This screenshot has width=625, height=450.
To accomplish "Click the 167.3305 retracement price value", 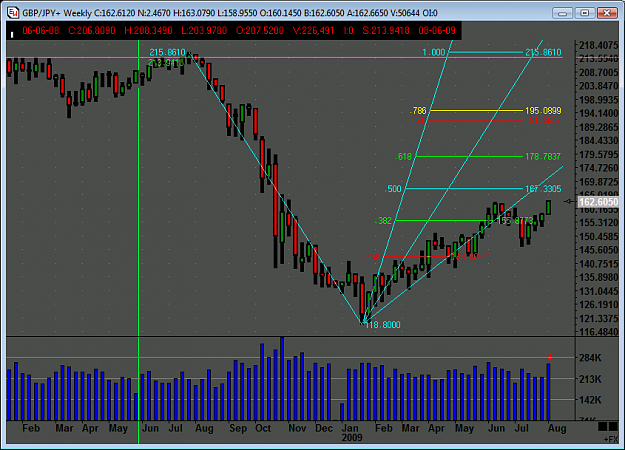I will point(543,189).
